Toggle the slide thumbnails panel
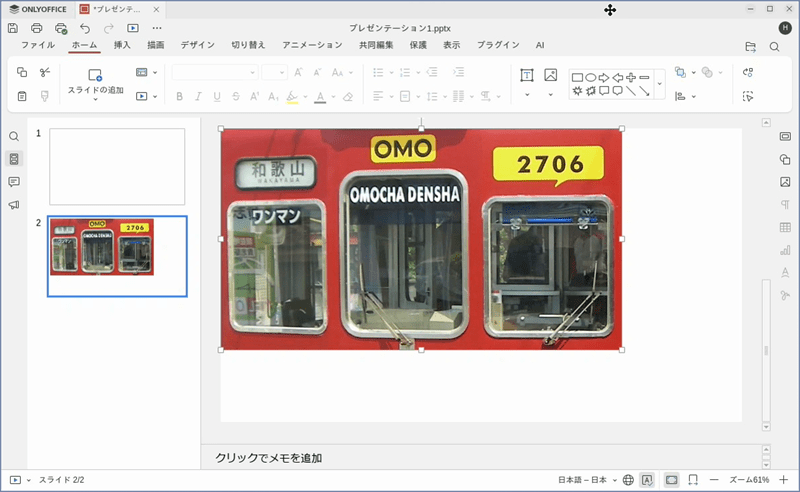The height and width of the screenshot is (492, 800). tap(14, 159)
